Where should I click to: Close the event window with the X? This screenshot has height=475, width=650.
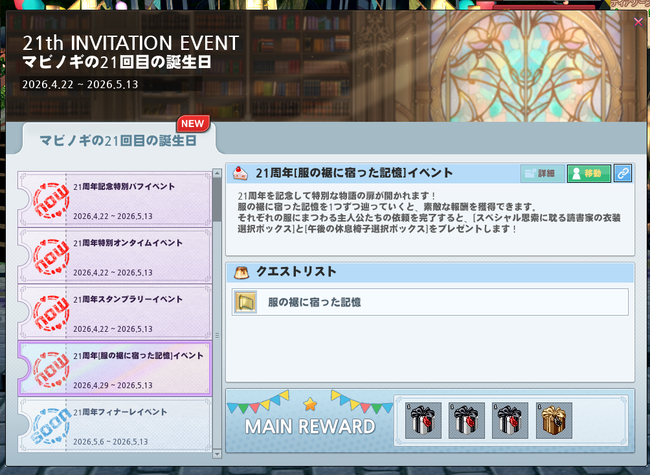[x=638, y=22]
